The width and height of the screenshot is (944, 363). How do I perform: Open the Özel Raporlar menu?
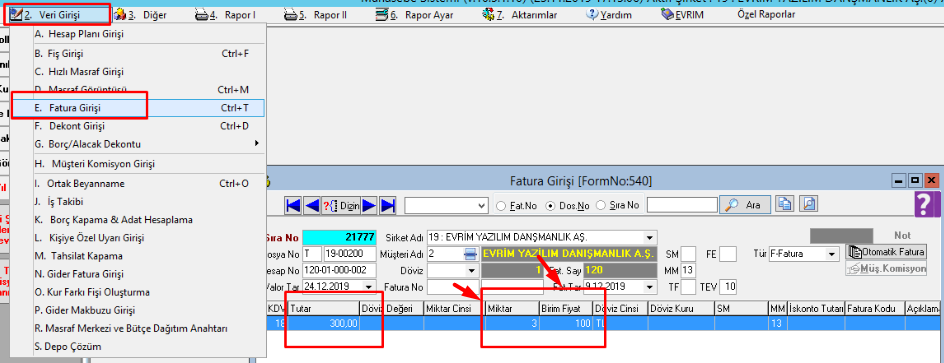pos(766,14)
